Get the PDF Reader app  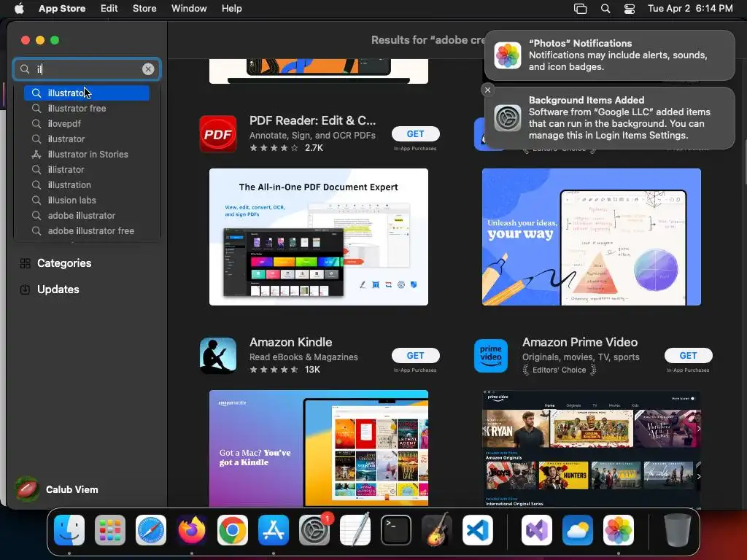click(x=415, y=134)
